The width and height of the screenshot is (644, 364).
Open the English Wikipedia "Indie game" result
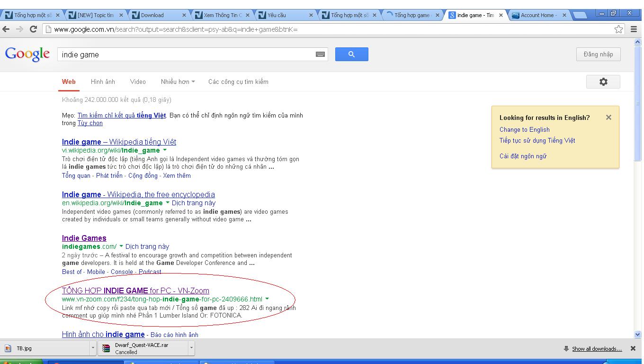tap(138, 194)
